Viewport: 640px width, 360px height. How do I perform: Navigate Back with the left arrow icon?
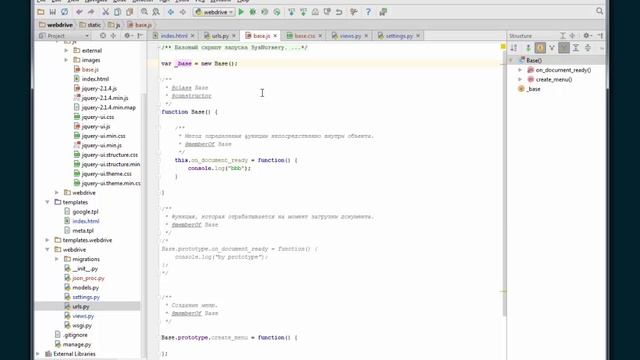click(171, 12)
